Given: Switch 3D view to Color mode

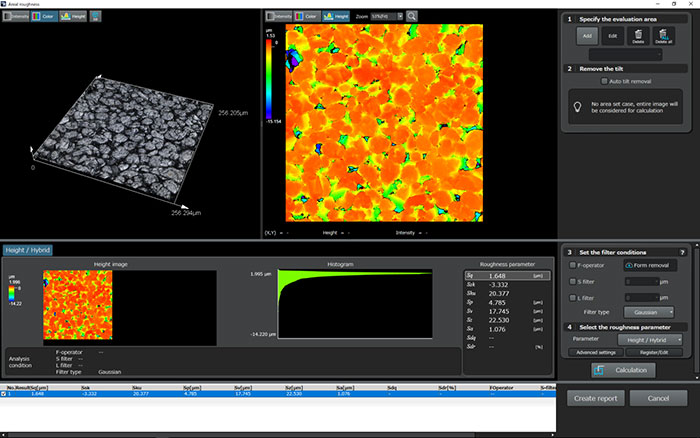Looking at the screenshot, I should tap(45, 17).
